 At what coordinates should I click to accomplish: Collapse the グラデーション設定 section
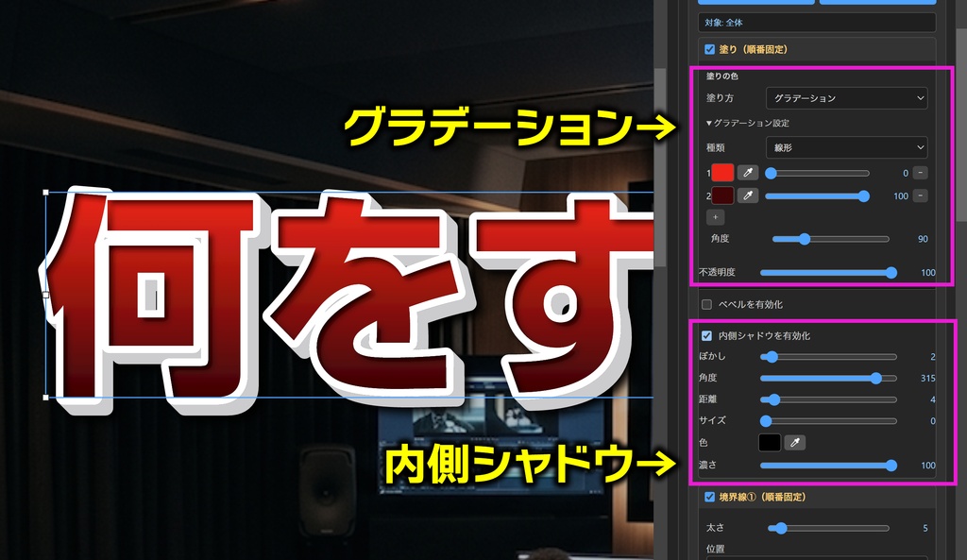(x=748, y=124)
